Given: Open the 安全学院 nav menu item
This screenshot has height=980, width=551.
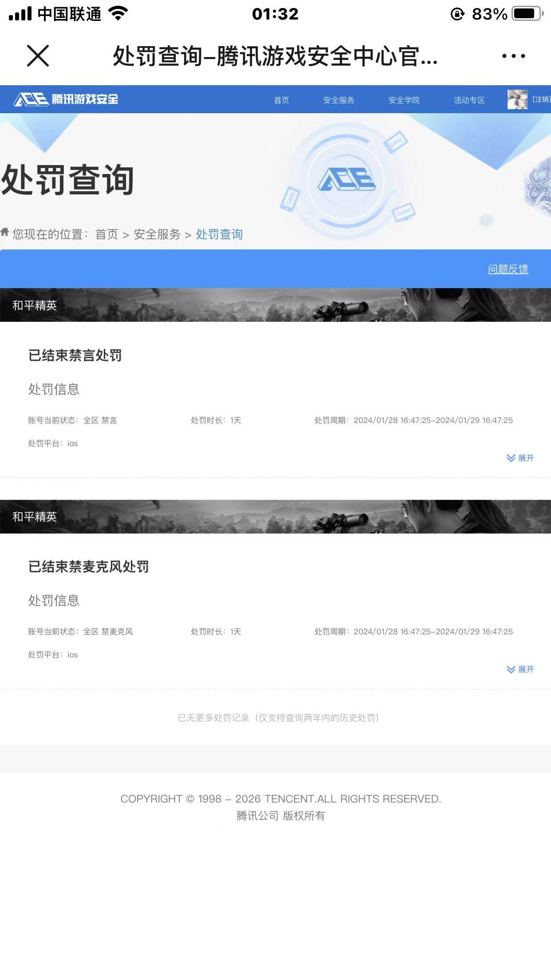Looking at the screenshot, I should tap(404, 100).
